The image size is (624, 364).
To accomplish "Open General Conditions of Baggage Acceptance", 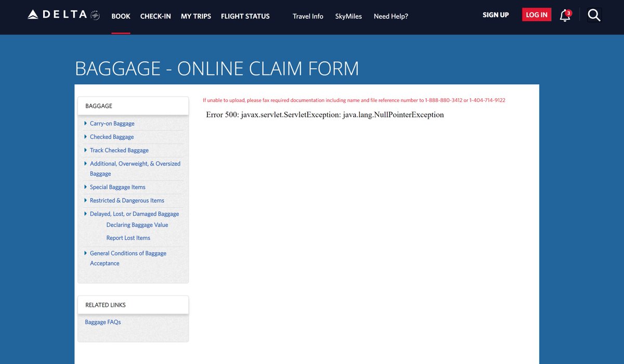I will pos(128,258).
